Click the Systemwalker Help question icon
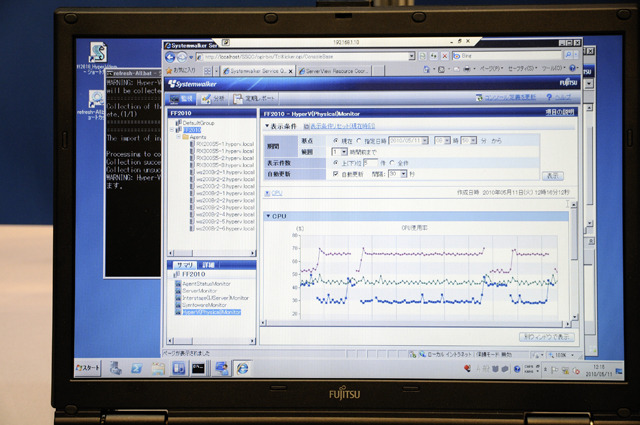The image size is (640, 425). coord(549,97)
